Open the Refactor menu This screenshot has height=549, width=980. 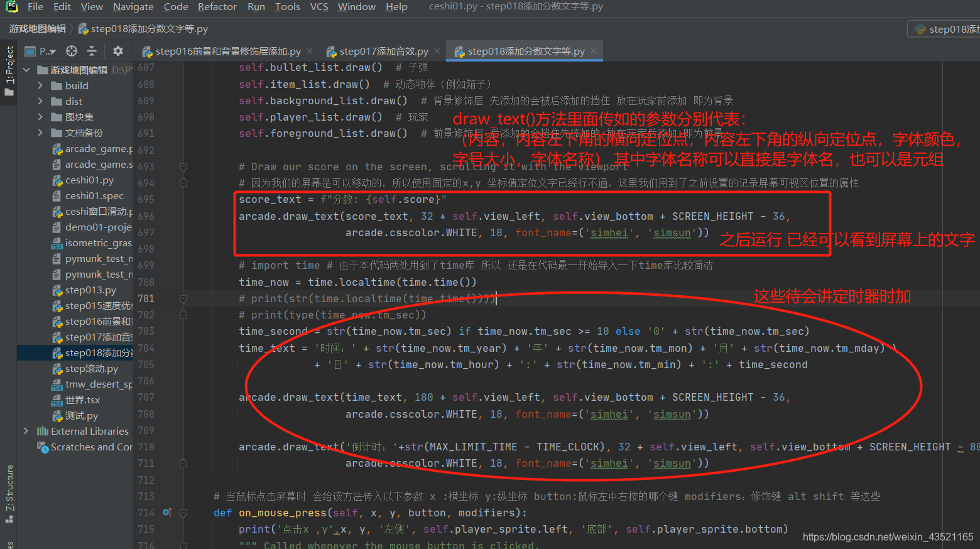point(217,7)
